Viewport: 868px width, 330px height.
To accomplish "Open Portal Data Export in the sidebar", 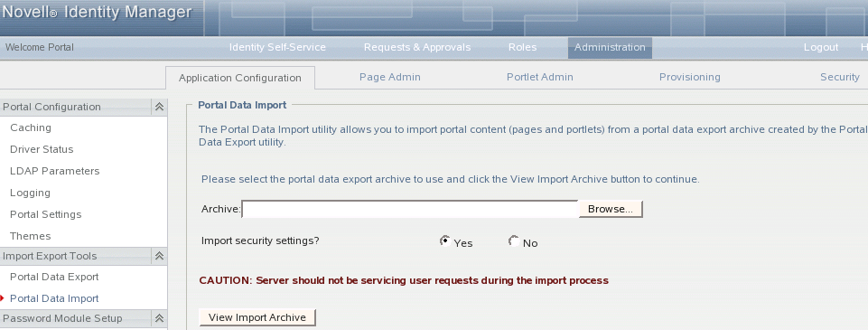I will (54, 277).
